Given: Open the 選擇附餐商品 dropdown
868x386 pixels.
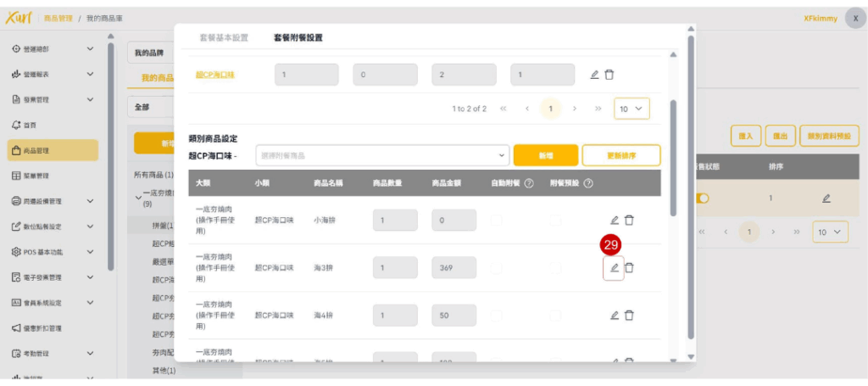Looking at the screenshot, I should [382, 155].
